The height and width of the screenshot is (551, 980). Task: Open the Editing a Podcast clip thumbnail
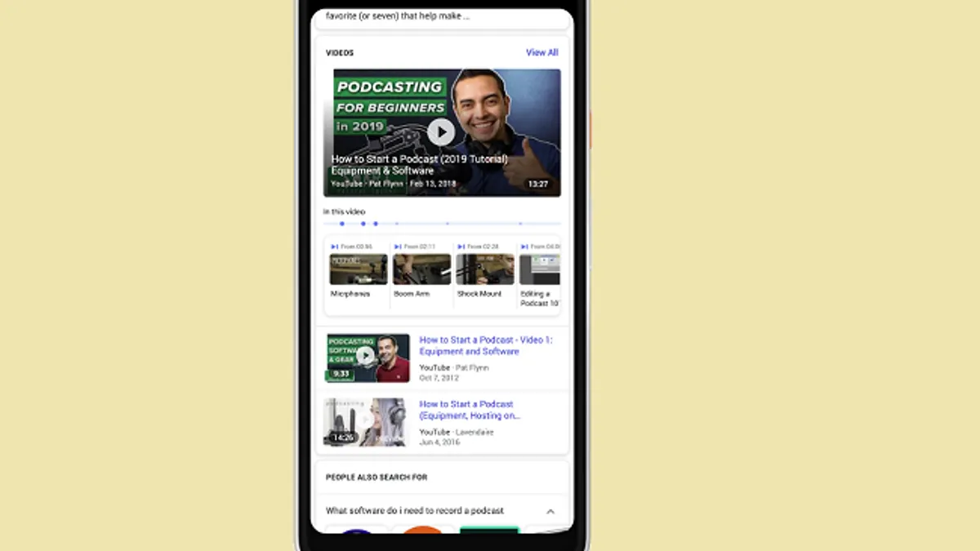[540, 269]
